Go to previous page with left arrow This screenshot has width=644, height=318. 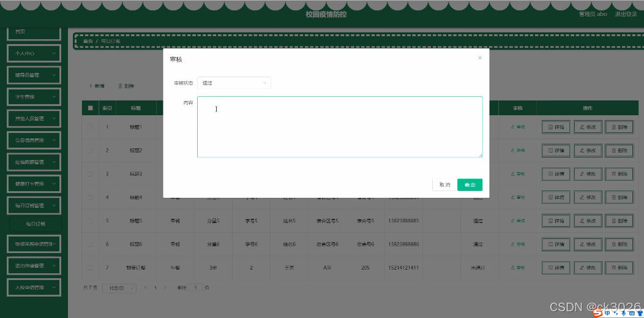click(146, 287)
